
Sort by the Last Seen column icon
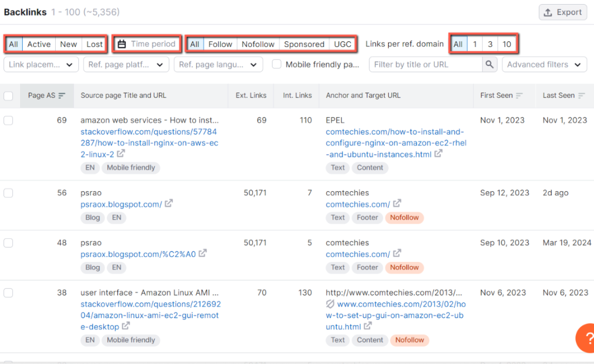pyautogui.click(x=581, y=96)
